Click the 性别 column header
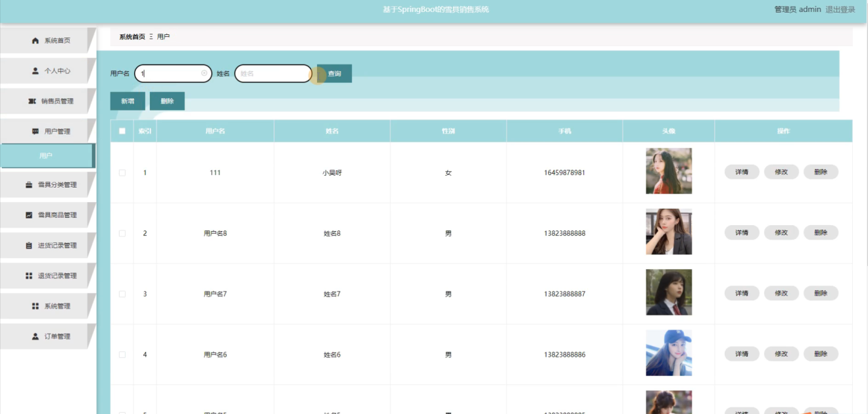The image size is (868, 414). pyautogui.click(x=448, y=131)
